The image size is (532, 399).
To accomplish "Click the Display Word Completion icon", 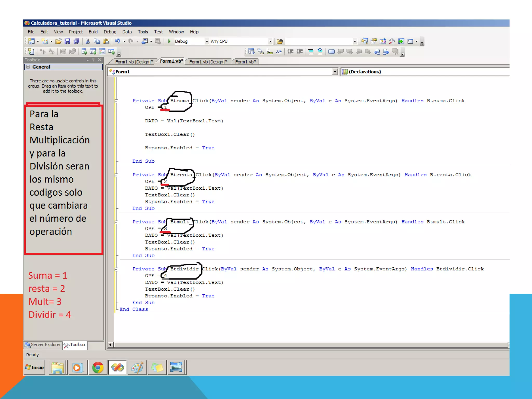I will point(279,51).
